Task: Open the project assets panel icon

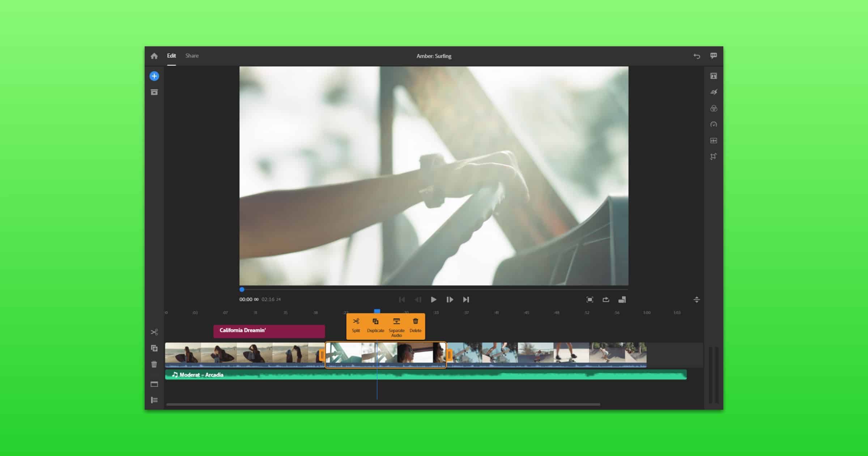Action: [154, 92]
